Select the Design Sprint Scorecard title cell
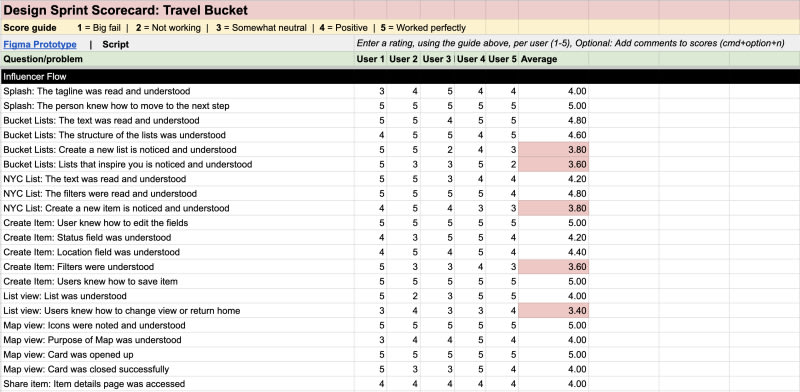 (126, 10)
